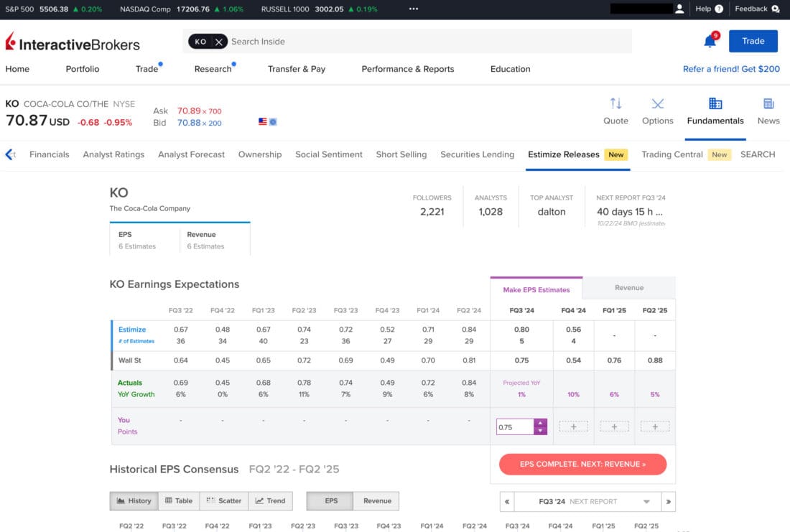The width and height of the screenshot is (790, 532).
Task: Switch to Analyst Forecast tab
Action: tap(191, 154)
